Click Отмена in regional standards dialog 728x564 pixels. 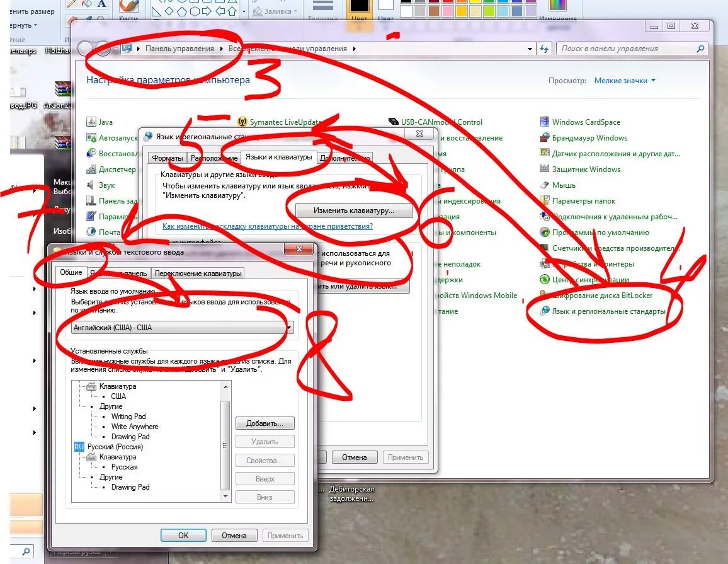355,457
